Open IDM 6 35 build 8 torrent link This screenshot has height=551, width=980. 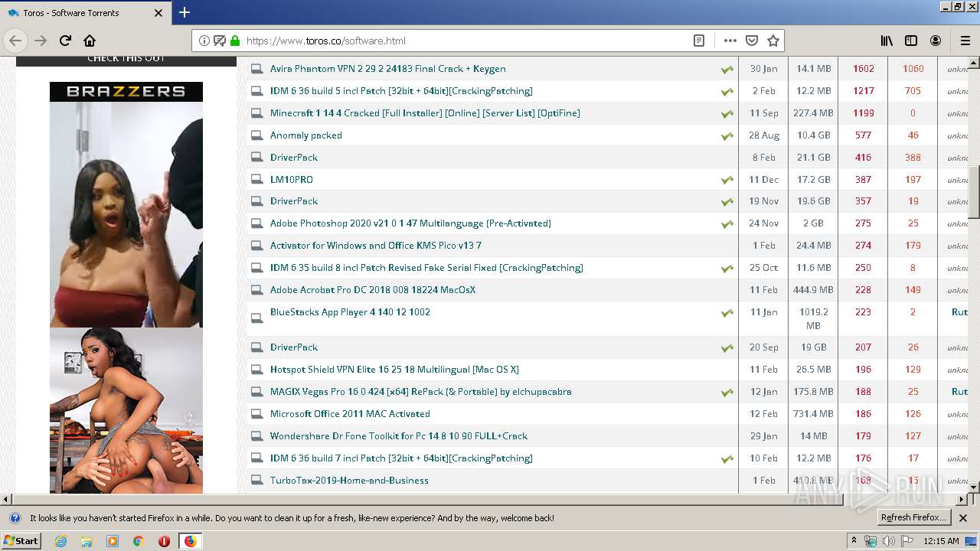click(426, 268)
